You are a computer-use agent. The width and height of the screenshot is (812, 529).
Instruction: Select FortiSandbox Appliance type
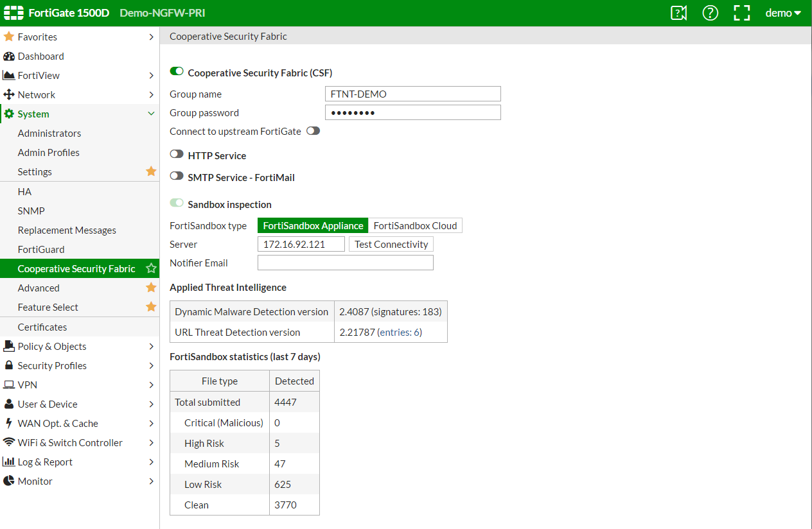[313, 225]
